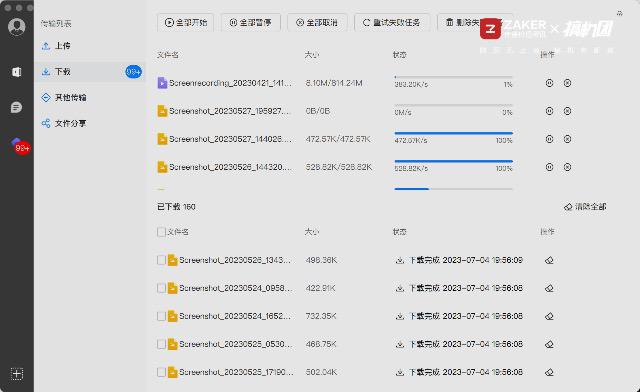Tick the select-all checkbox beside 文件名

point(161,232)
